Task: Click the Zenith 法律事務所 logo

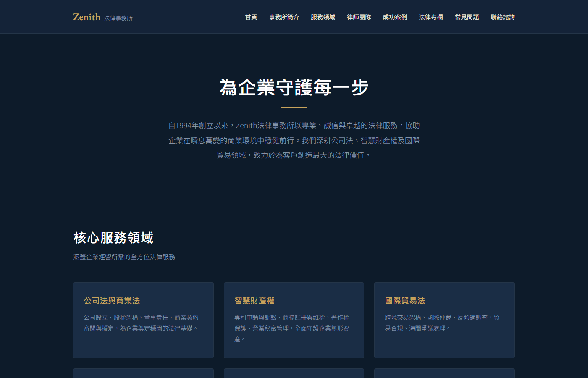Action: tap(103, 17)
